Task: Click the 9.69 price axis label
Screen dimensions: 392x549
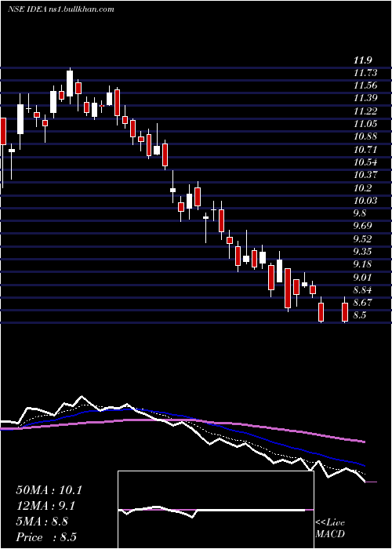Action: pyautogui.click(x=363, y=226)
